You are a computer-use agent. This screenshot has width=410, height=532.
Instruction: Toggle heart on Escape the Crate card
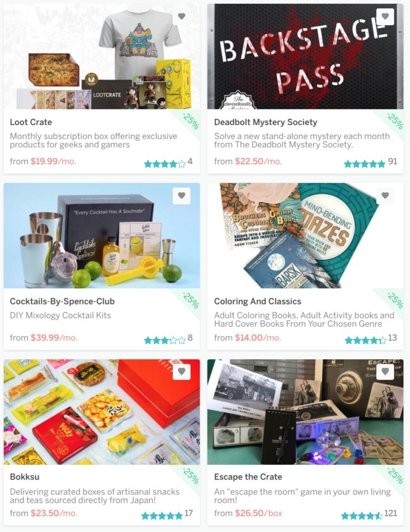385,371
